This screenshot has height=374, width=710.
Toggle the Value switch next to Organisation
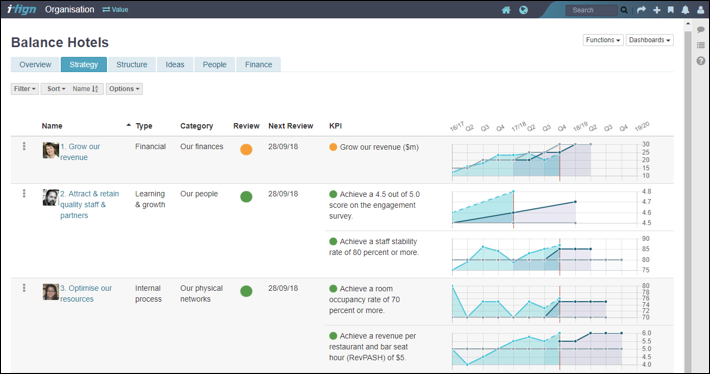click(x=115, y=10)
